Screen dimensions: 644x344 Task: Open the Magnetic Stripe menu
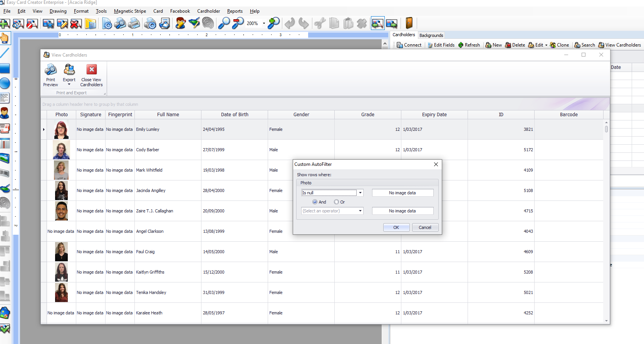(130, 11)
